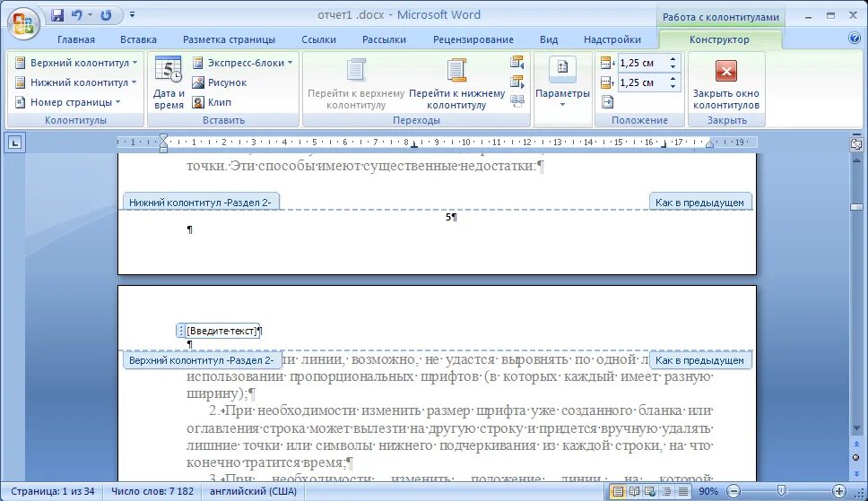
Task: Switch to Print Layout view
Action: click(x=617, y=491)
